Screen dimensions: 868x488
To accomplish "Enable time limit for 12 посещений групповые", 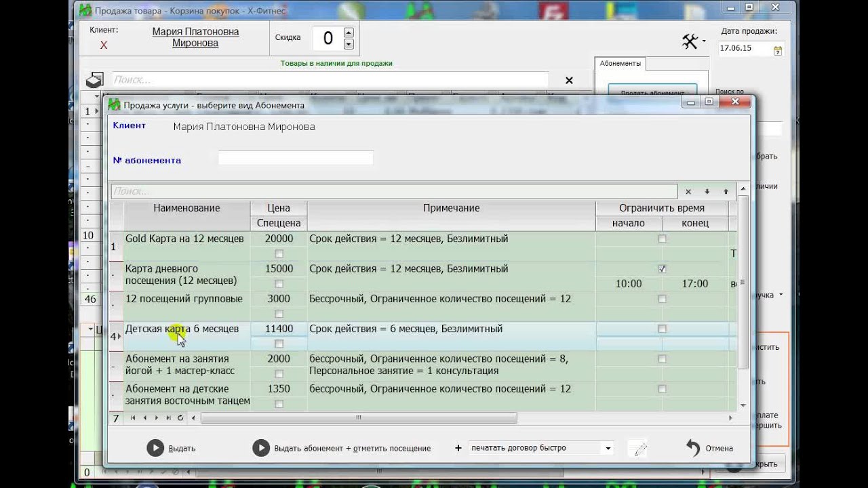I will (x=662, y=299).
